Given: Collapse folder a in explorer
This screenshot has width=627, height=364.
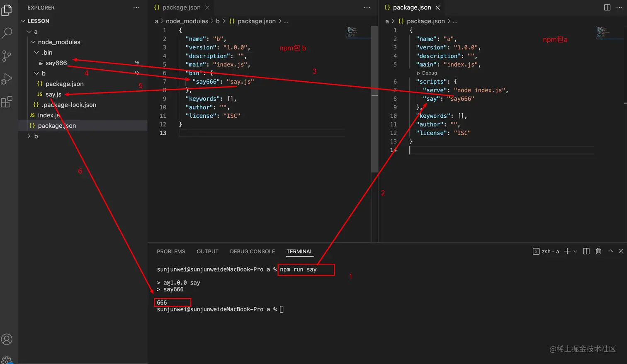Looking at the screenshot, I should [x=83, y=32].
